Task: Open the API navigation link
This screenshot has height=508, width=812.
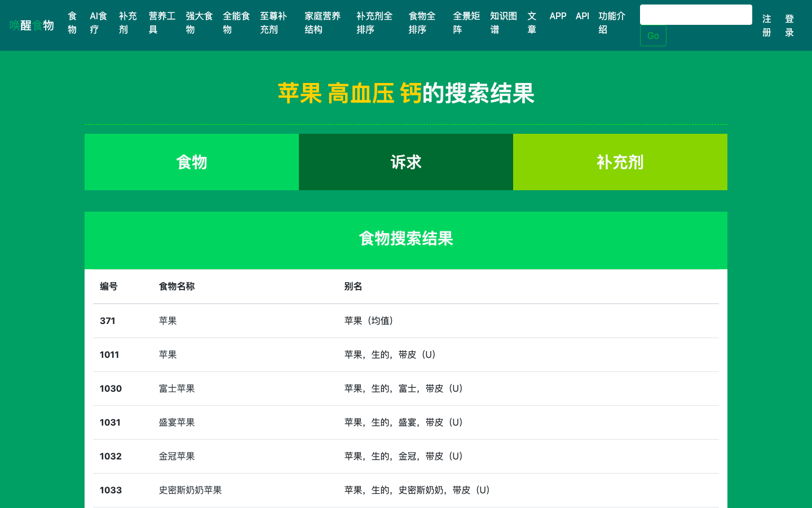Action: pyautogui.click(x=582, y=16)
